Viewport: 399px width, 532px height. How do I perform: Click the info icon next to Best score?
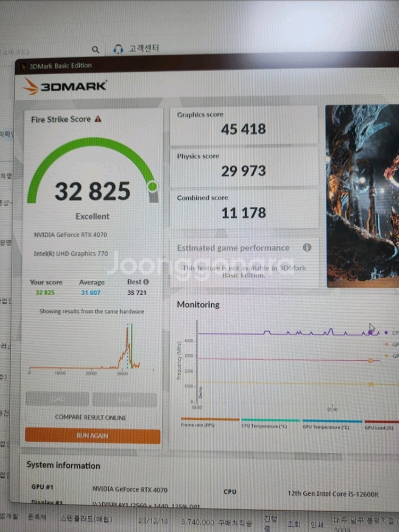146,282
